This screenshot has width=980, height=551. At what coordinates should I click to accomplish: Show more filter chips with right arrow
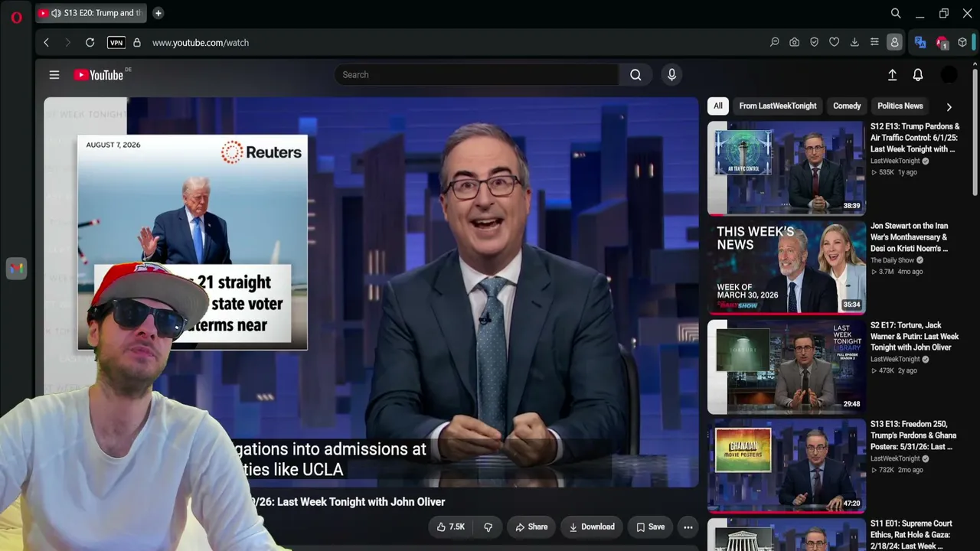(949, 106)
